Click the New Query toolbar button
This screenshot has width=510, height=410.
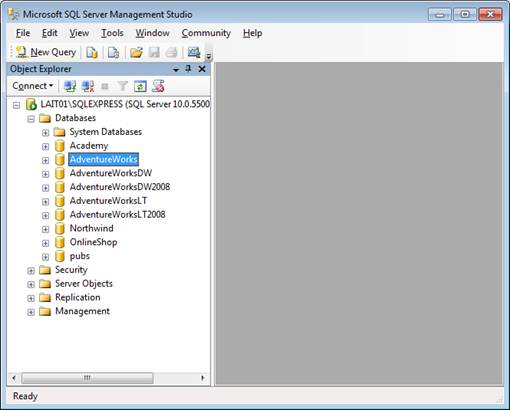46,52
